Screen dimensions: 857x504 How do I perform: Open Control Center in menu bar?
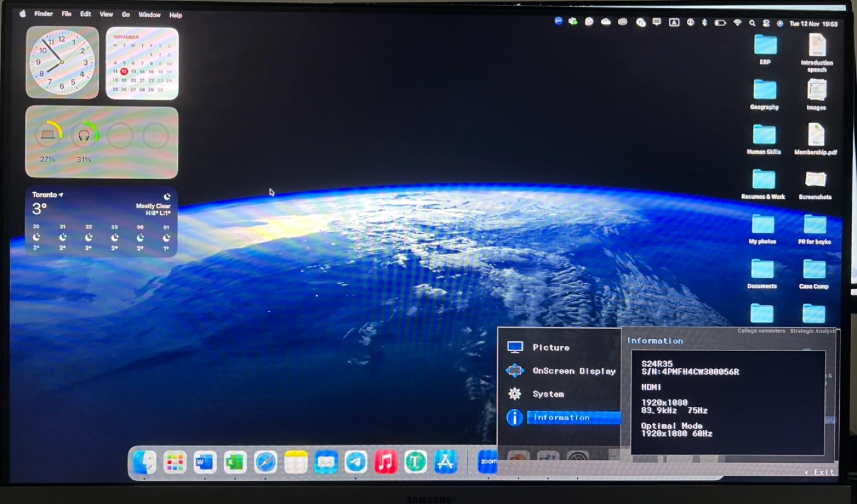pyautogui.click(x=766, y=24)
